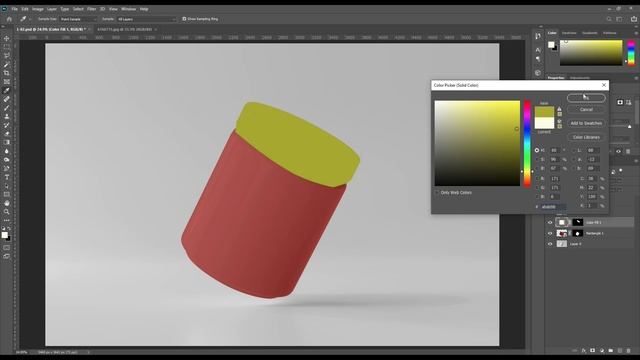Click the Color Fill 1 layer thumbnail

(562, 222)
